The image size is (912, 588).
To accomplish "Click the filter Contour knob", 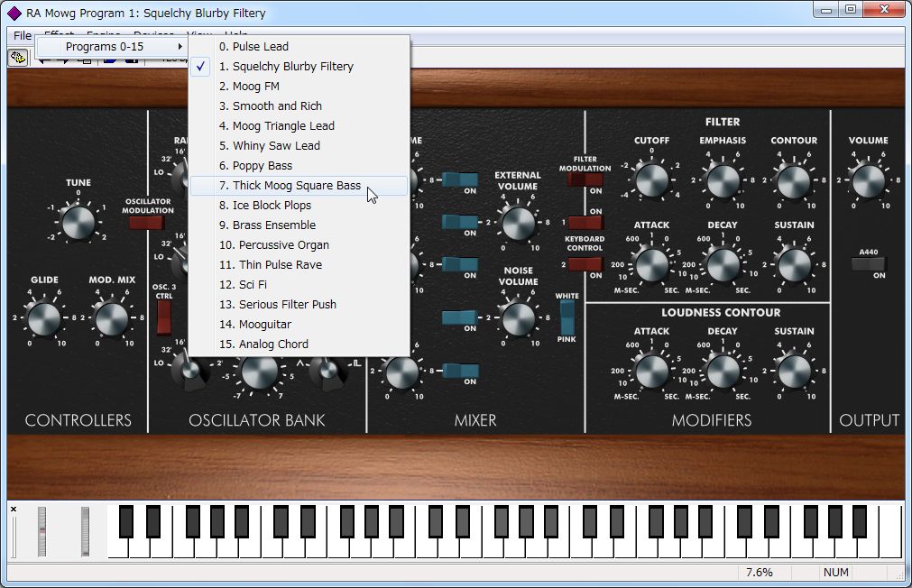I will click(794, 180).
